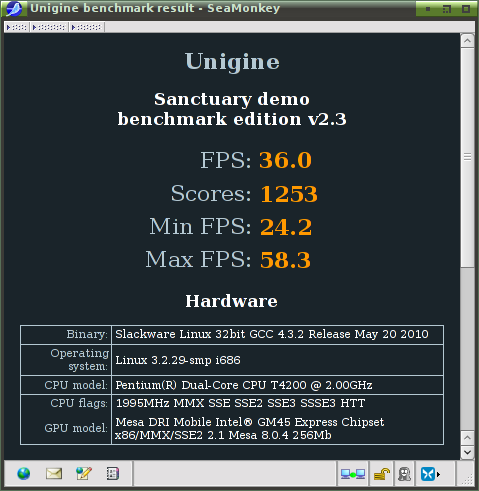
Task: Click the 'Max FPS:' label text
Action: (x=198, y=259)
